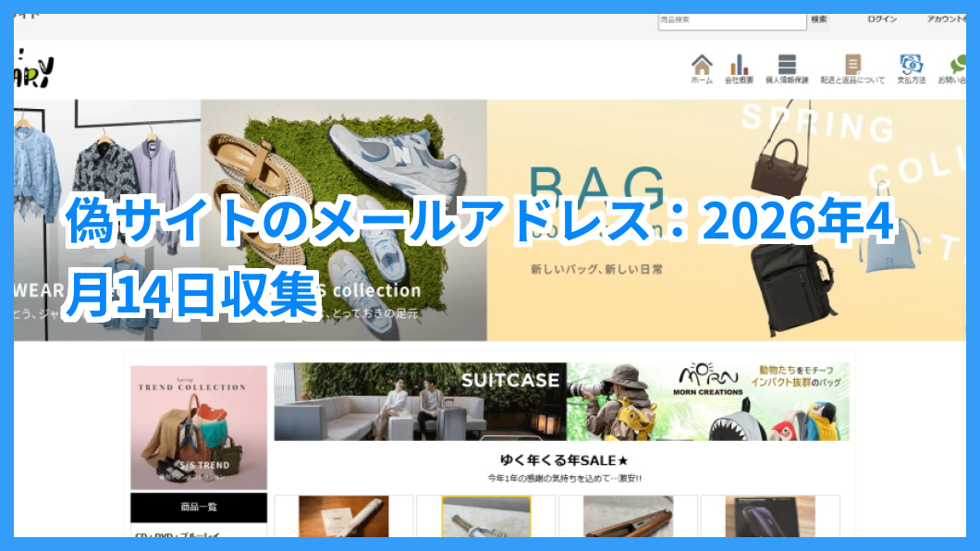Click the SUITCASE promotional banner
980x551 pixels.
(420, 401)
